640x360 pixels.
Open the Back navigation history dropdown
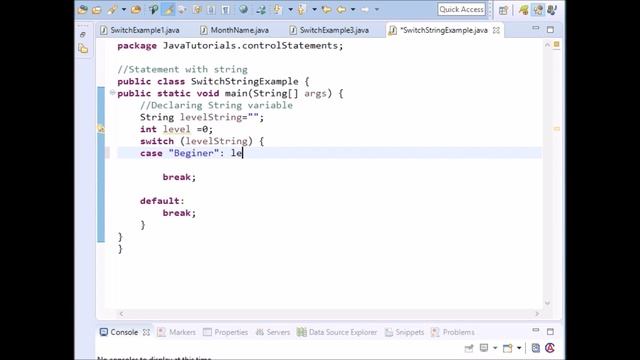353,9
